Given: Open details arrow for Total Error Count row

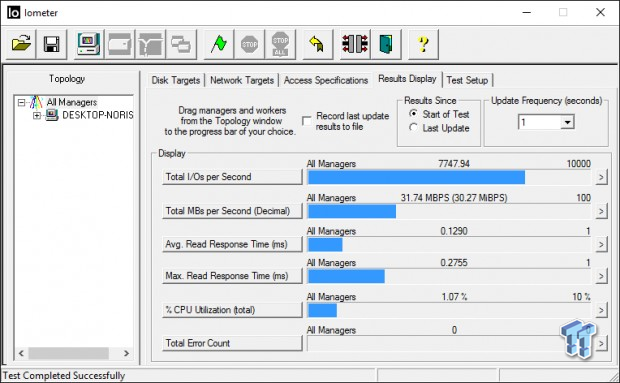Looking at the screenshot, I should coord(601,343).
